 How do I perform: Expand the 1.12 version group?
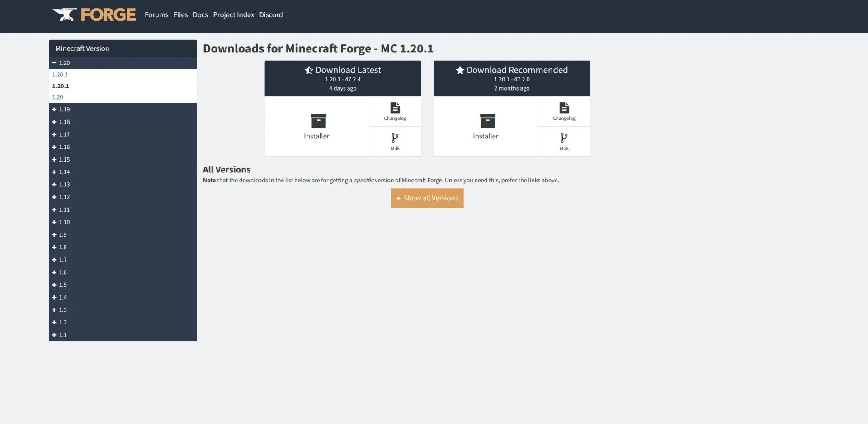tap(123, 197)
